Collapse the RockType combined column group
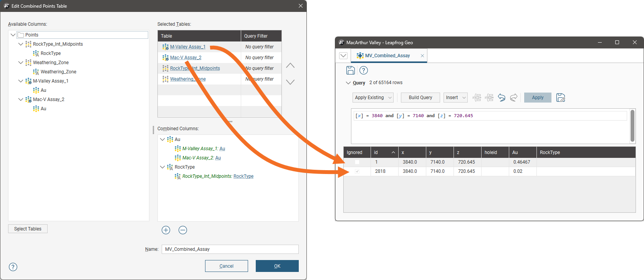Image resolution: width=644 pixels, height=280 pixels. click(x=162, y=167)
